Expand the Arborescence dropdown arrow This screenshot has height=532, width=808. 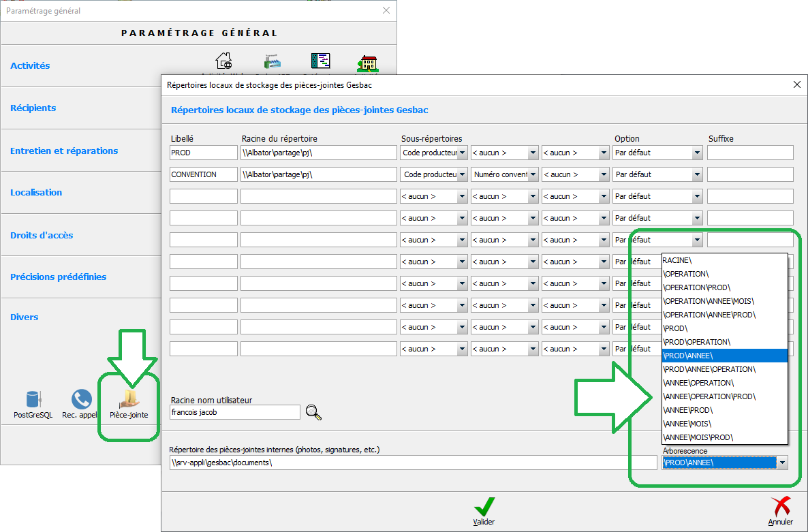pos(782,463)
